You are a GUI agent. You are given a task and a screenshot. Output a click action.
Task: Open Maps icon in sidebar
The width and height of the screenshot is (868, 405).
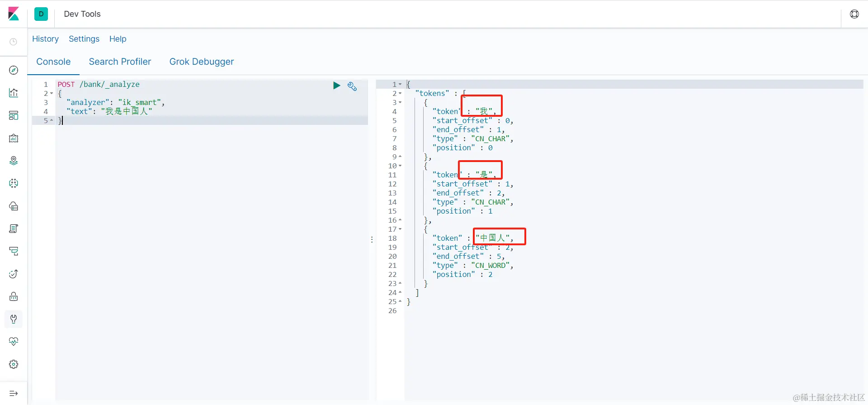coord(14,161)
